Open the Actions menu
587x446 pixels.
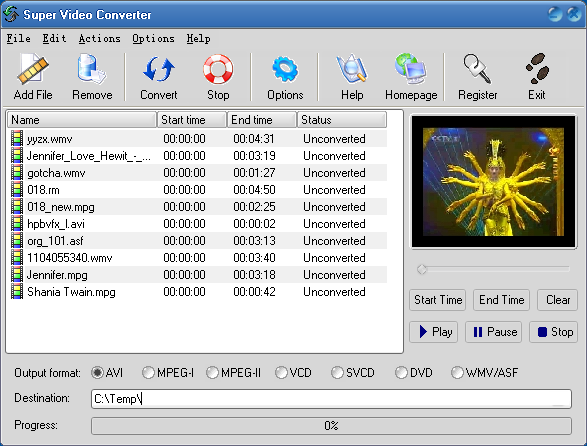100,39
